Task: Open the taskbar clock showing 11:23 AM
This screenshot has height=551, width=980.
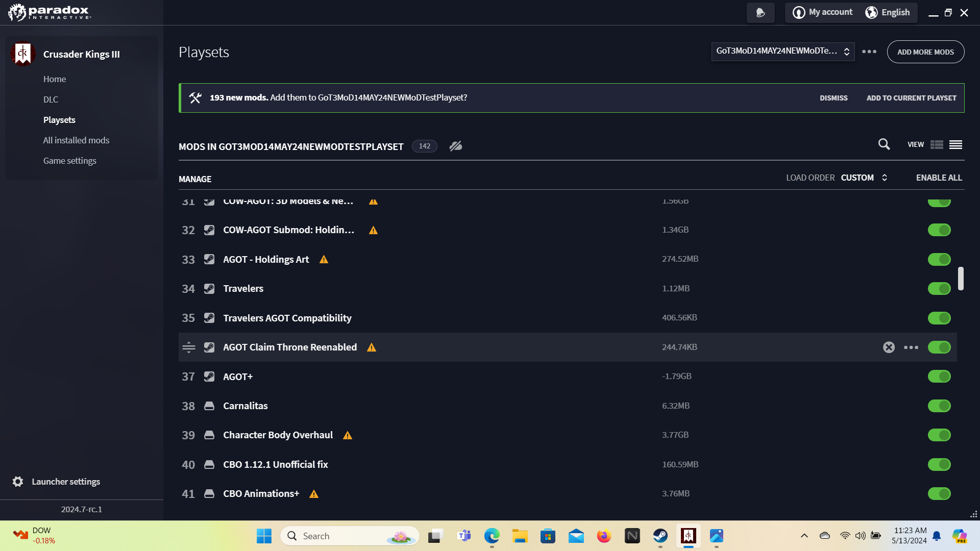Action: pos(910,536)
